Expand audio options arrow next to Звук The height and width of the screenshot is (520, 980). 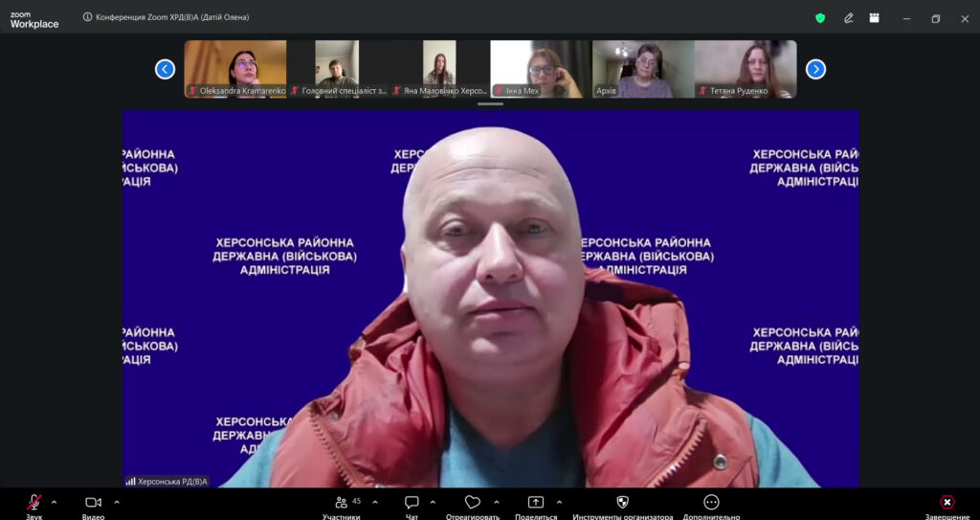tap(54, 502)
